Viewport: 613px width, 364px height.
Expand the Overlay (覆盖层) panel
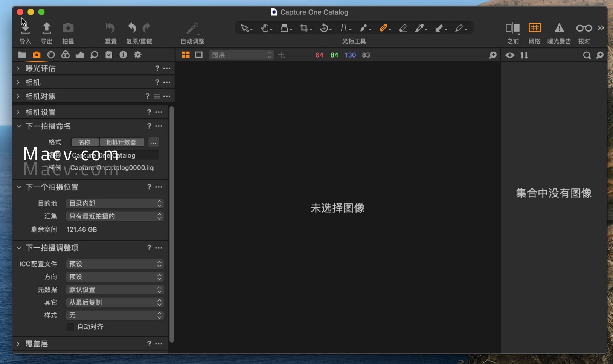point(18,344)
